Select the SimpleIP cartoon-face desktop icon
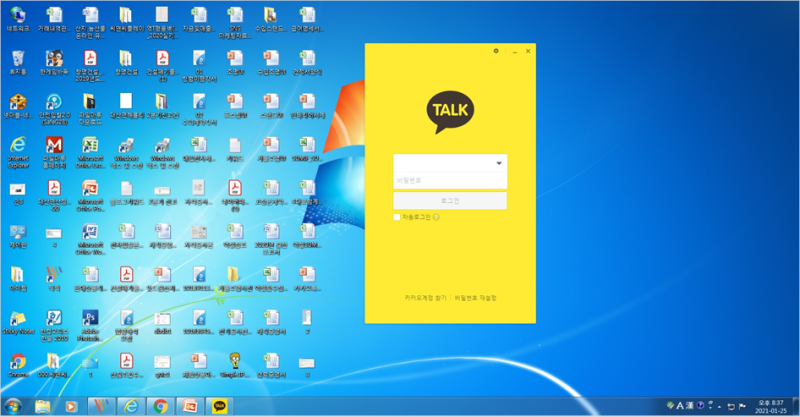The width and height of the screenshot is (800, 417). [x=235, y=365]
